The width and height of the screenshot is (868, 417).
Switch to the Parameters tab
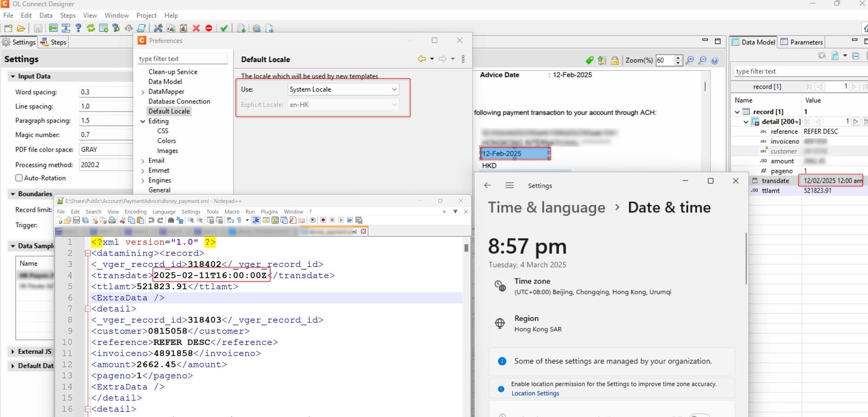[801, 42]
